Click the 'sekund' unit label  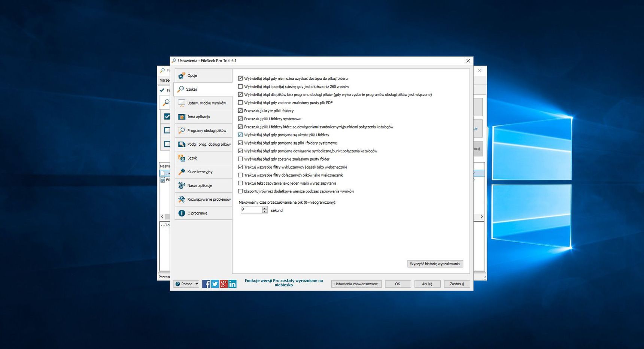pos(277,210)
